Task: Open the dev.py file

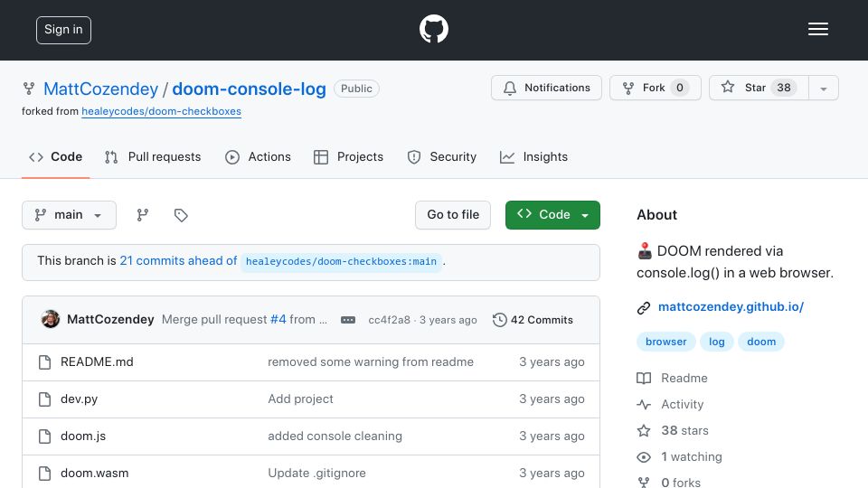Action: click(x=80, y=399)
